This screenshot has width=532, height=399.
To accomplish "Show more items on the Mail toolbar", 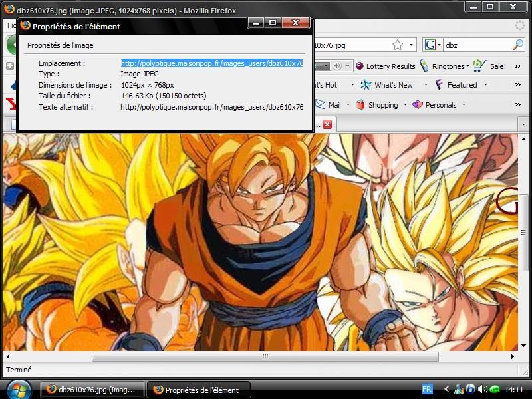I will (518, 105).
